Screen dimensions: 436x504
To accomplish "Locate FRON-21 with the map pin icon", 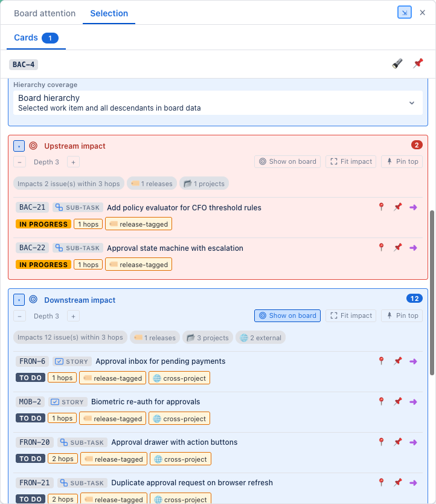I will [382, 482].
